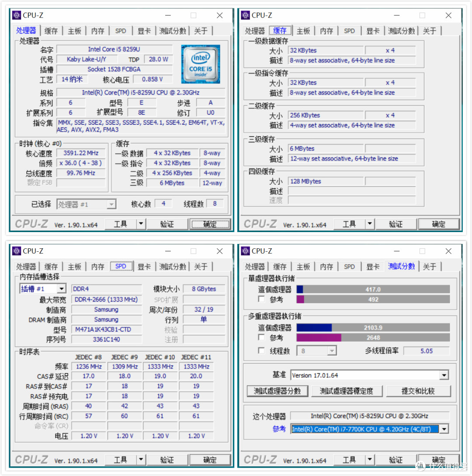Image resolution: width=472 pixels, height=476 pixels.
Task: Click 线程数 8 value in processor window
Action: coord(215,203)
